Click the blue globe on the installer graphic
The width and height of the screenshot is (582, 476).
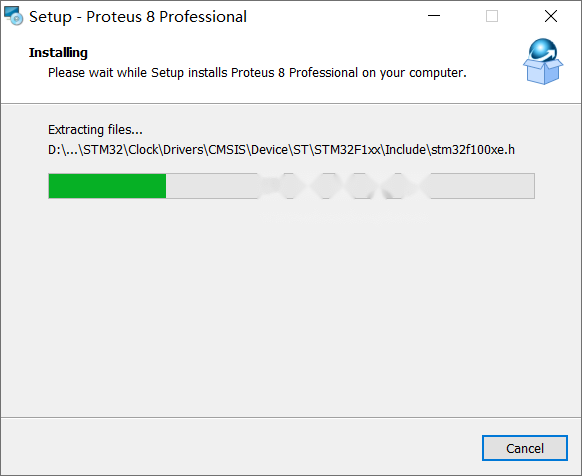[x=543, y=50]
